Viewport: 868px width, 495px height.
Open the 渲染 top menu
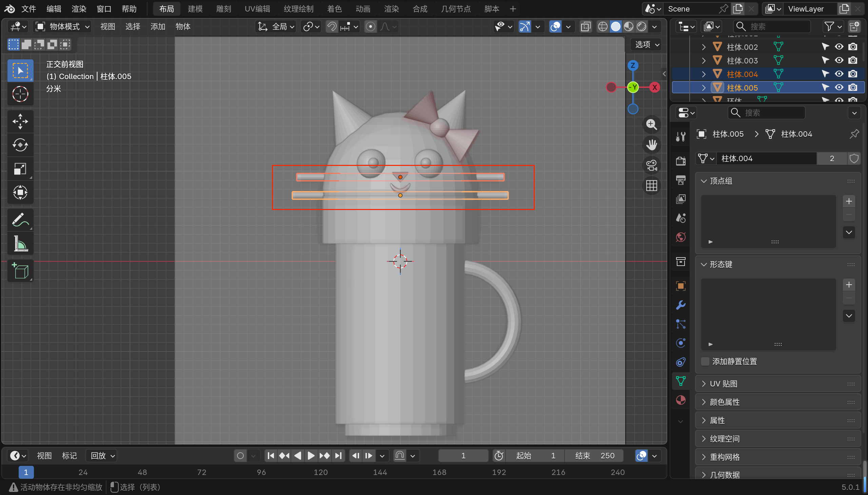click(79, 9)
